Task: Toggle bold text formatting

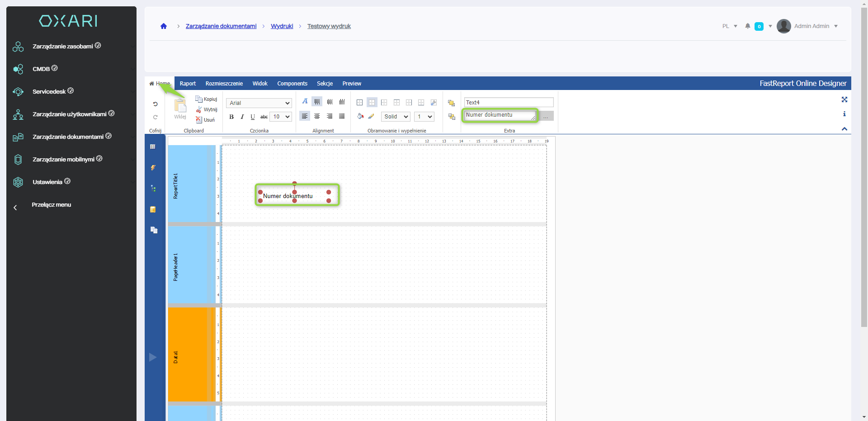Action: [231, 117]
